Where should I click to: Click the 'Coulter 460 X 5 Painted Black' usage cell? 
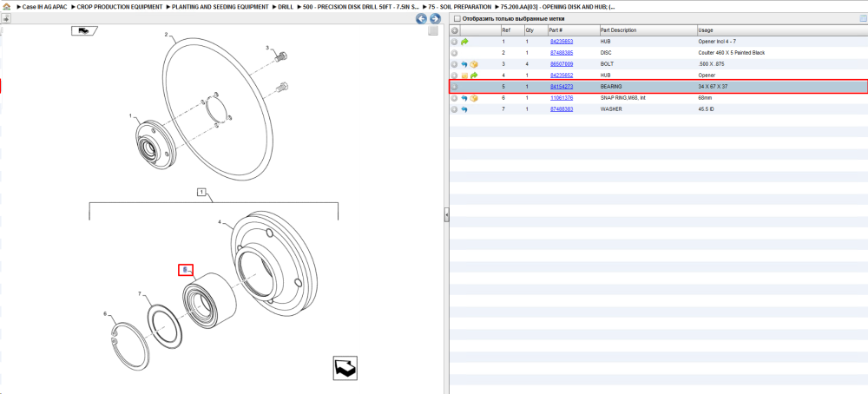click(x=731, y=53)
